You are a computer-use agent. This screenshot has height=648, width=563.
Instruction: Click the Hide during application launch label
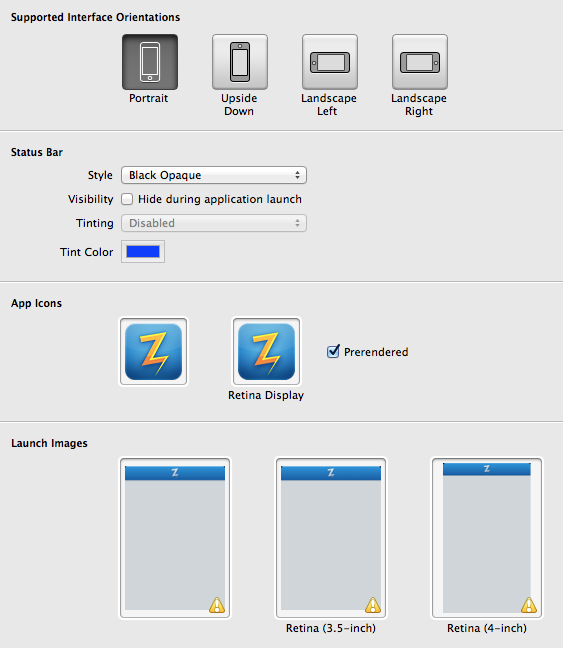click(219, 199)
